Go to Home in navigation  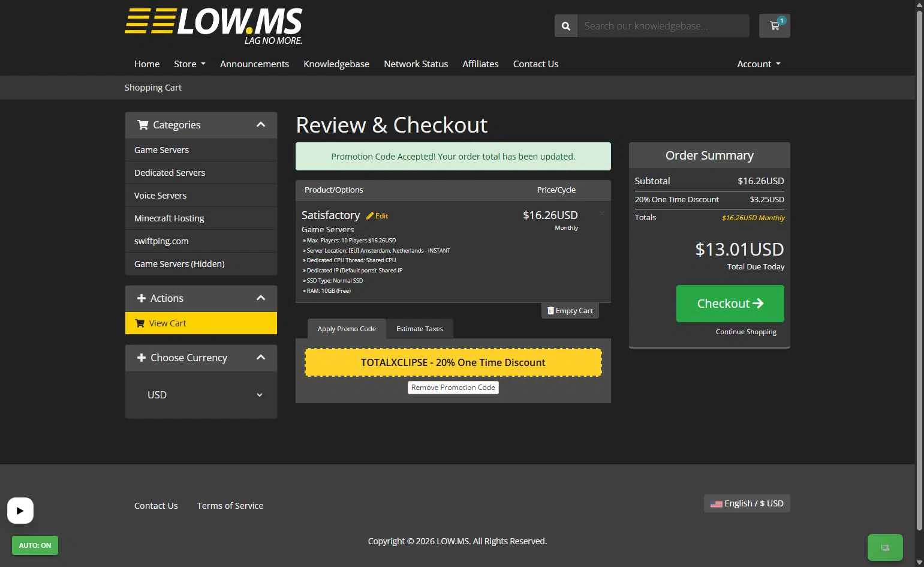click(x=147, y=64)
